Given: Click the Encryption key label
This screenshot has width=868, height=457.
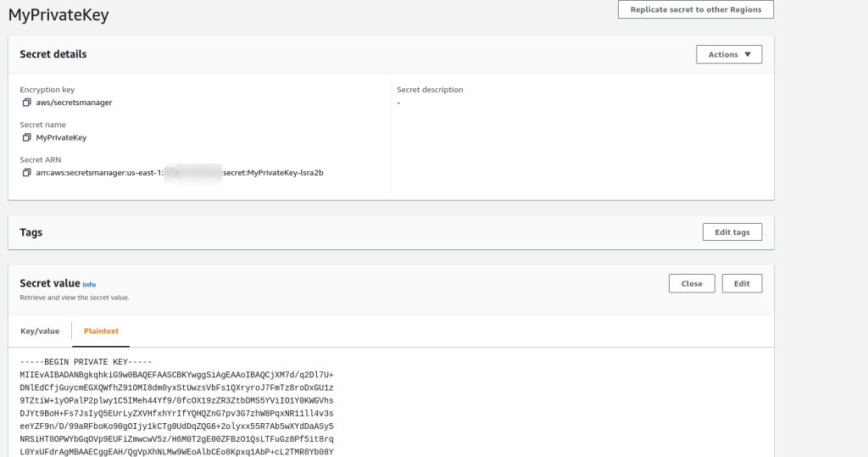Looking at the screenshot, I should pos(47,90).
